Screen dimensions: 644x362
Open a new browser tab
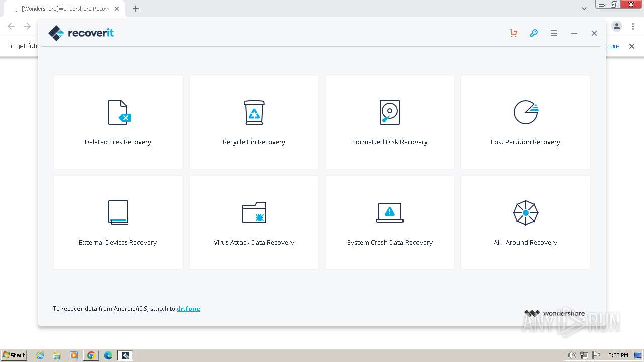[x=136, y=9]
